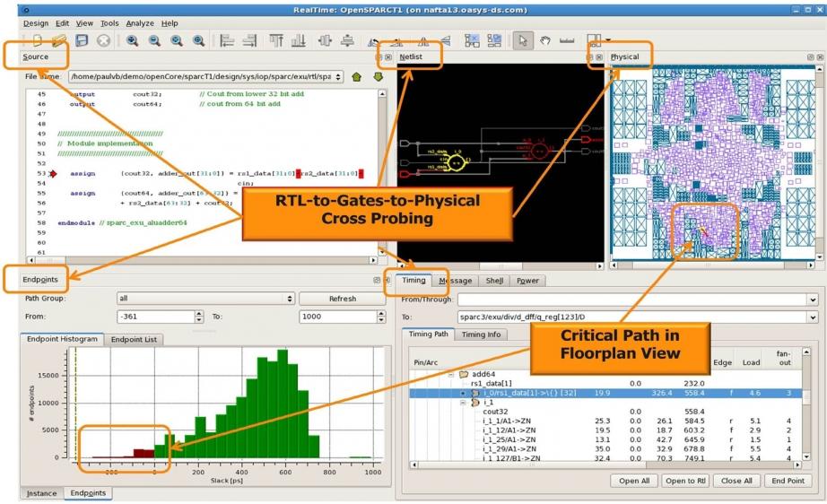Image resolution: width=827 pixels, height=504 pixels.
Task: Open the Design menu
Action: [x=36, y=23]
